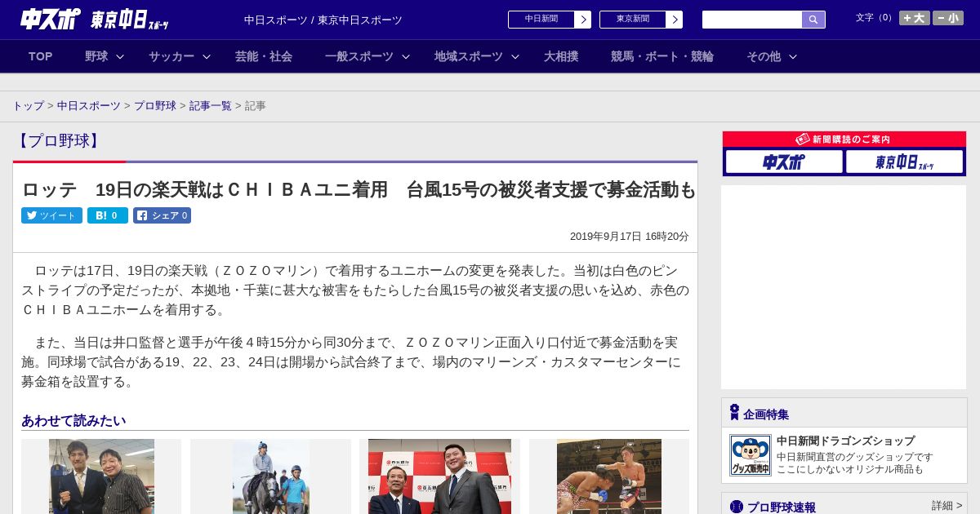This screenshot has width=980, height=514.
Task: Go to TOP in navigation bar
Action: (x=41, y=56)
